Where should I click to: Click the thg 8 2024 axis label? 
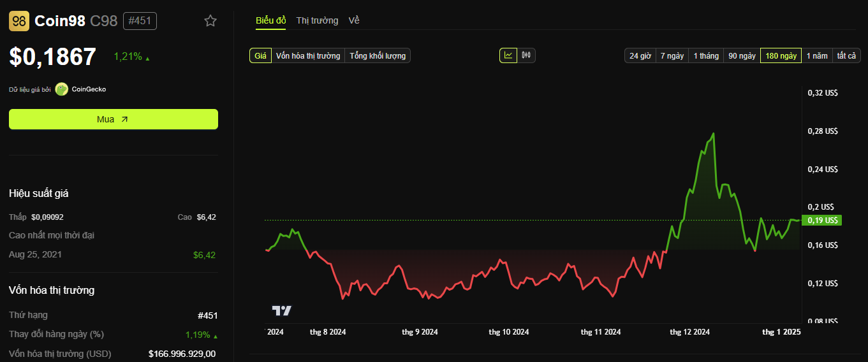point(328,332)
